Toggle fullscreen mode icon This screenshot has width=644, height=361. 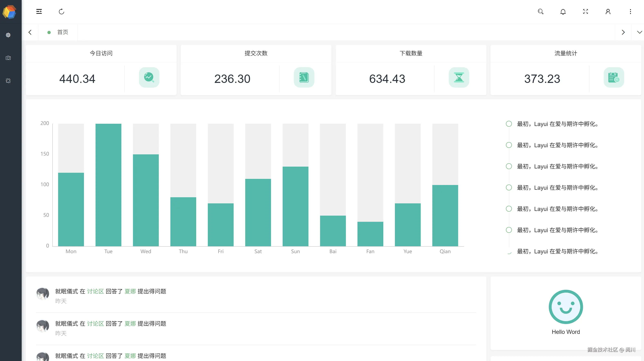(x=586, y=11)
